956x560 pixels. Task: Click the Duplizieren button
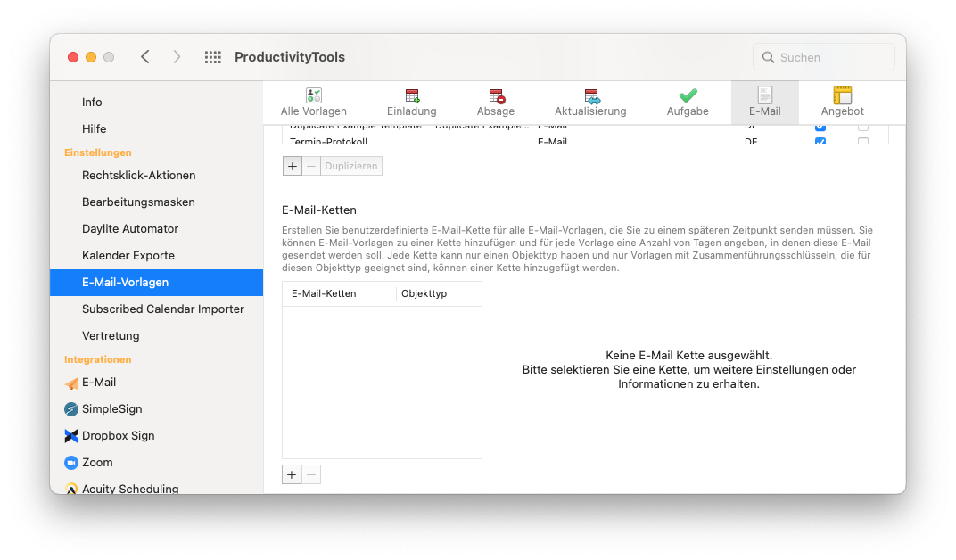(x=351, y=166)
